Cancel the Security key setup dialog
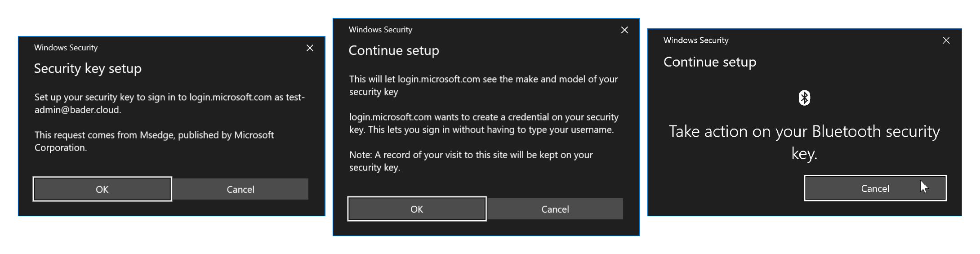 (241, 189)
